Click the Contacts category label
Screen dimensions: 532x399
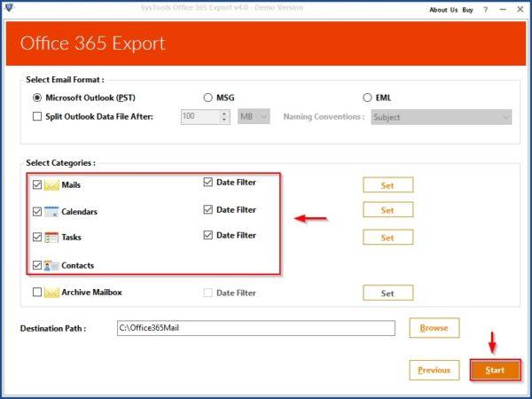pos(78,265)
